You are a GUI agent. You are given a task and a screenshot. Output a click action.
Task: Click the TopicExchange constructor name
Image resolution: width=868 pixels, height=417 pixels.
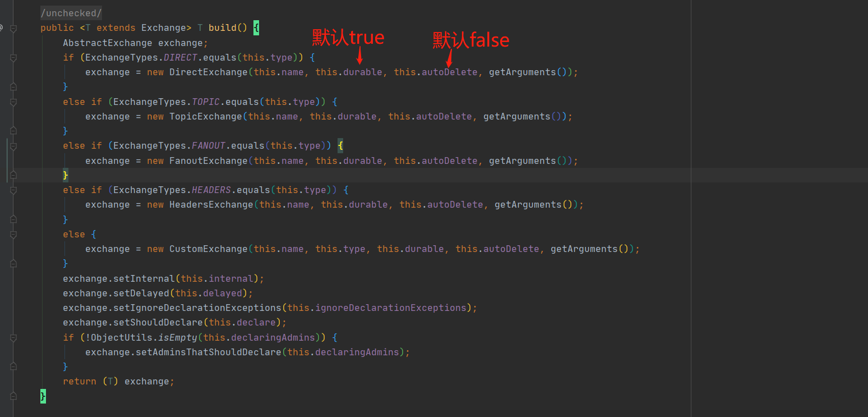[206, 116]
